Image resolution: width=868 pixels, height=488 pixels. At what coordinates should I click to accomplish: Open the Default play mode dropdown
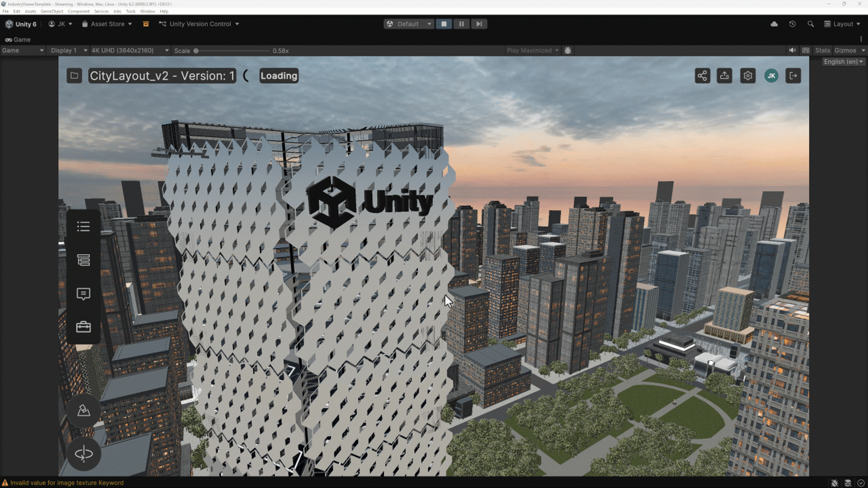(409, 24)
